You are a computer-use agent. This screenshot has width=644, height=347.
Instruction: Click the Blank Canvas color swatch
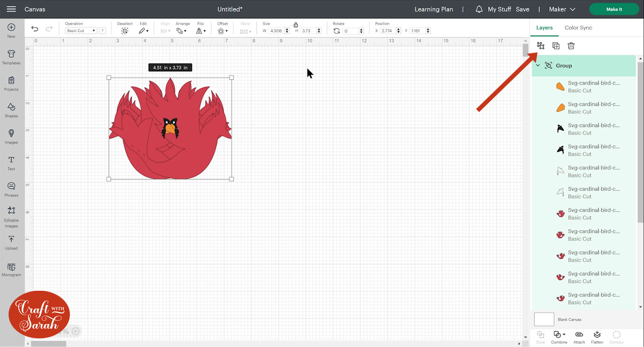(544, 320)
